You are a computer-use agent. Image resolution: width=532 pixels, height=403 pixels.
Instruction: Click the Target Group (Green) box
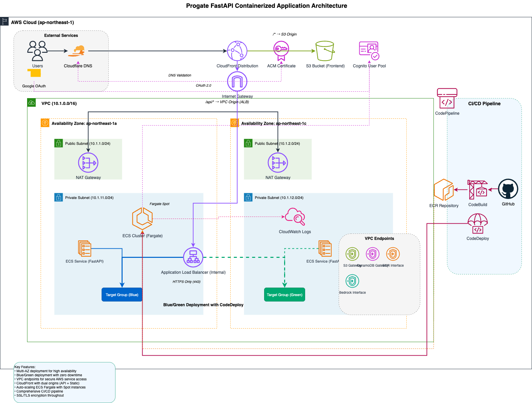click(284, 295)
